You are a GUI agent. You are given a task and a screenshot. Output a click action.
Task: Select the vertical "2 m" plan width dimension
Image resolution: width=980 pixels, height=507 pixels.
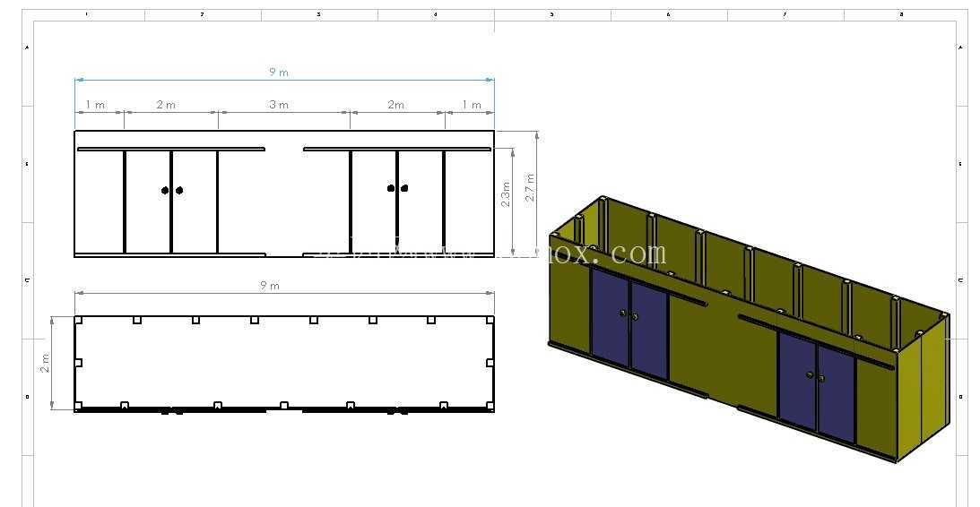(x=45, y=363)
